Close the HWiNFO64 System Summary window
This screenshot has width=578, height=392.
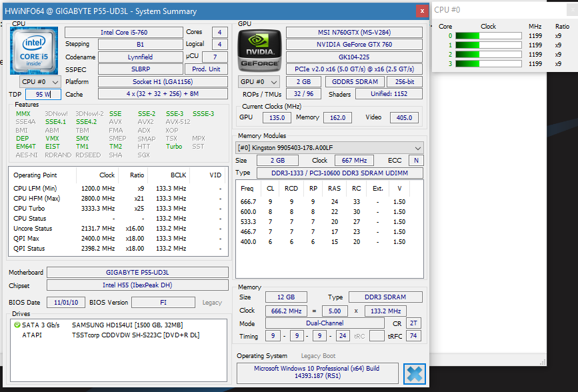click(x=421, y=11)
